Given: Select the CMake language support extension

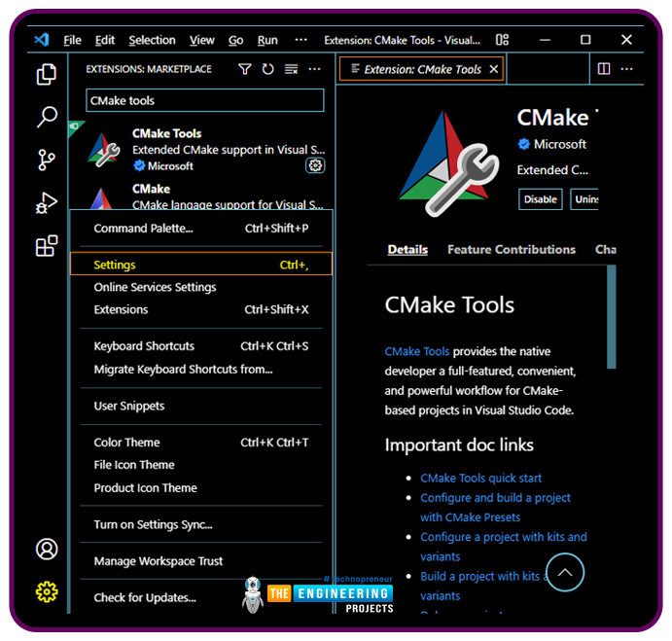Looking at the screenshot, I should 201,196.
